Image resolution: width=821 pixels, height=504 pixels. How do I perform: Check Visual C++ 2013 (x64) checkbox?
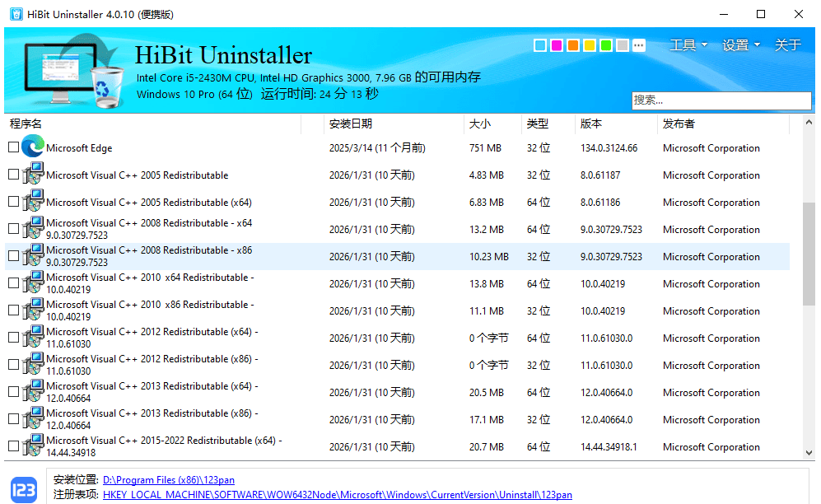coord(14,392)
